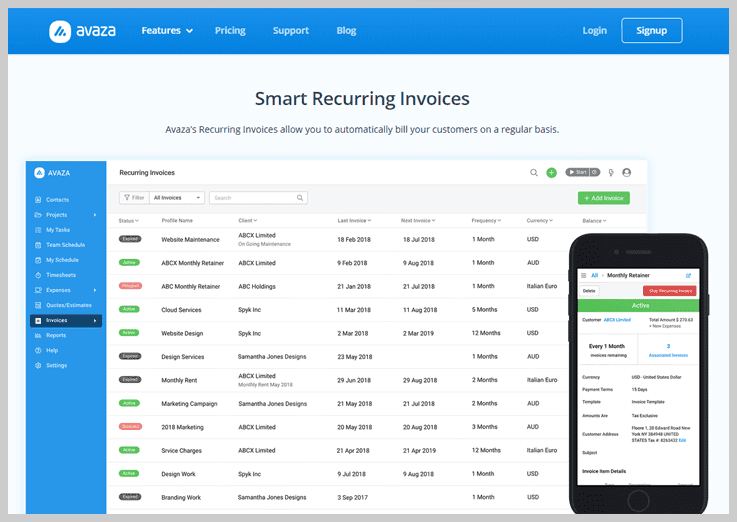Open the Cloud Services profile
This screenshot has height=522, width=737.
tap(181, 310)
